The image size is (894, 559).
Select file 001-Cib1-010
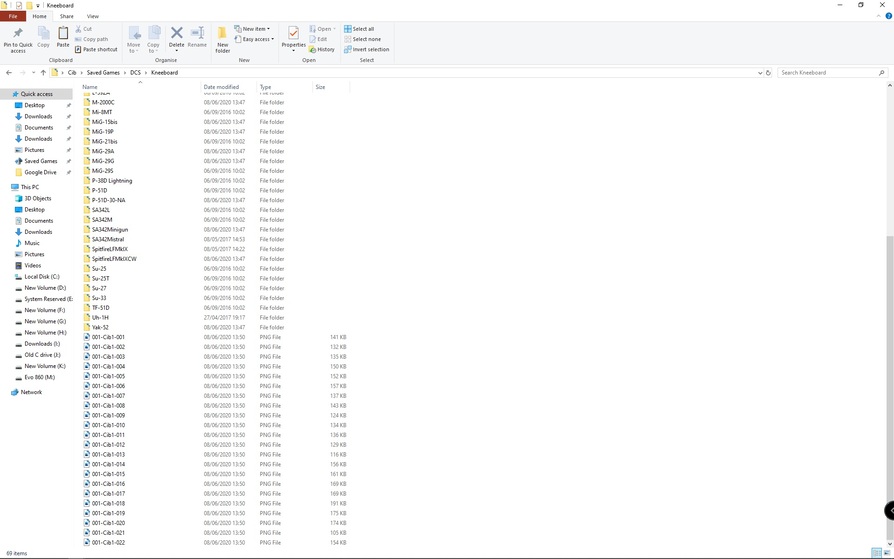click(x=108, y=425)
